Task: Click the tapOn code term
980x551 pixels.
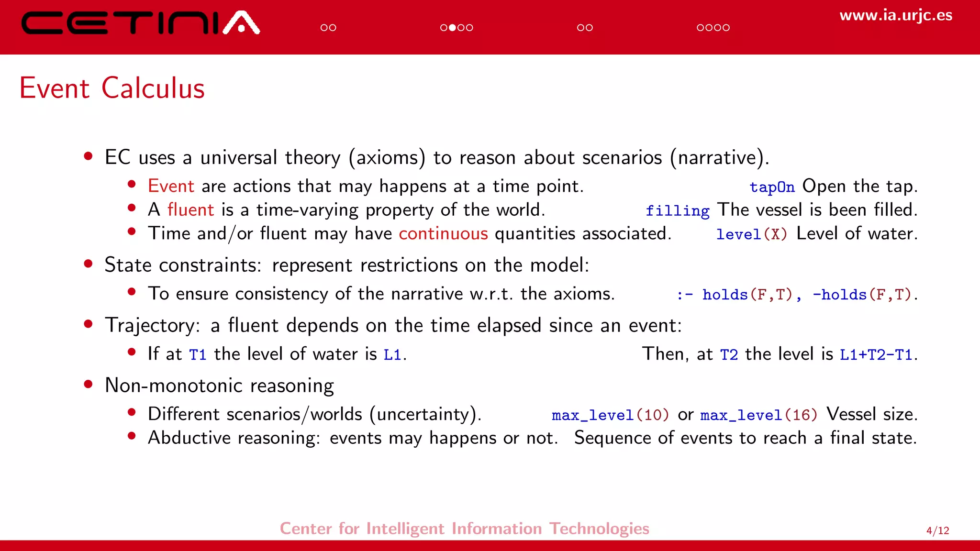Action: 772,187
